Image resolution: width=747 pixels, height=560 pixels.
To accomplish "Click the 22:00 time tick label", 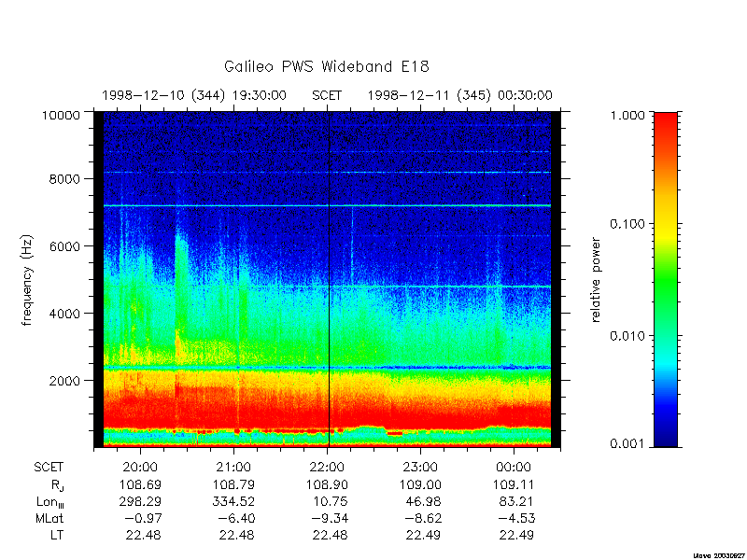I will click(327, 468).
